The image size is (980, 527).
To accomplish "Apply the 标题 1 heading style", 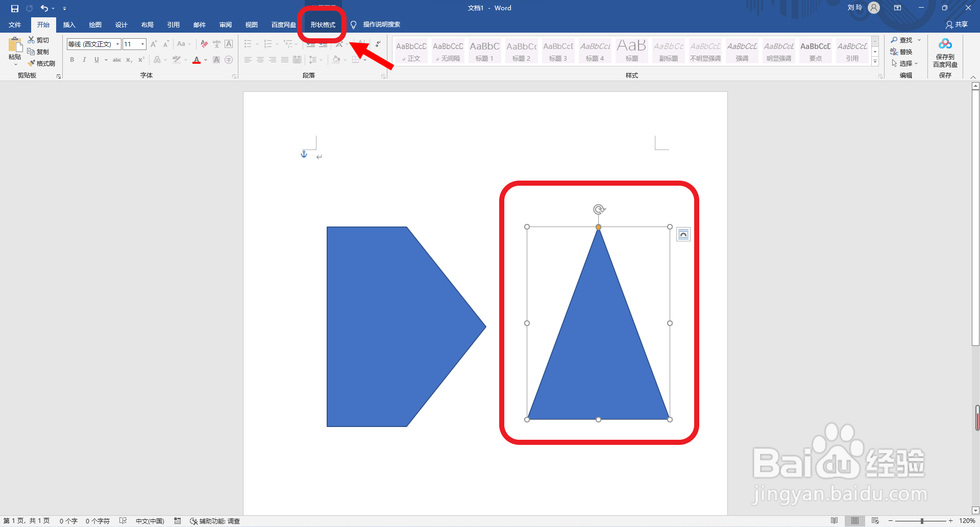I will 484,51.
